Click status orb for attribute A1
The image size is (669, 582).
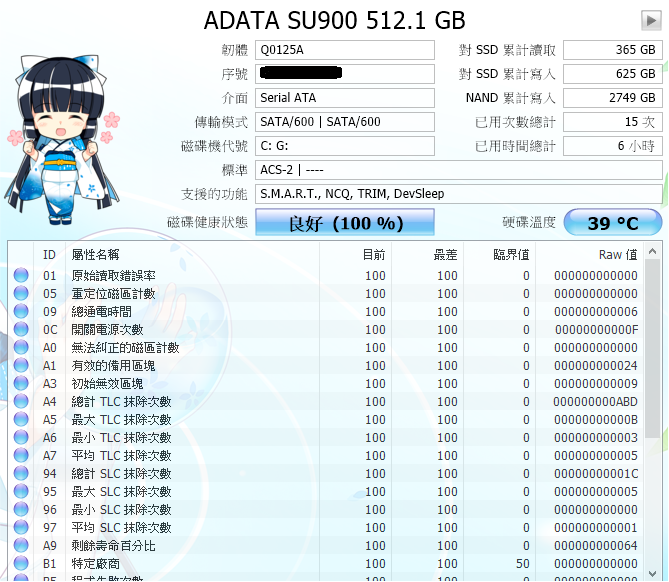[x=21, y=365]
